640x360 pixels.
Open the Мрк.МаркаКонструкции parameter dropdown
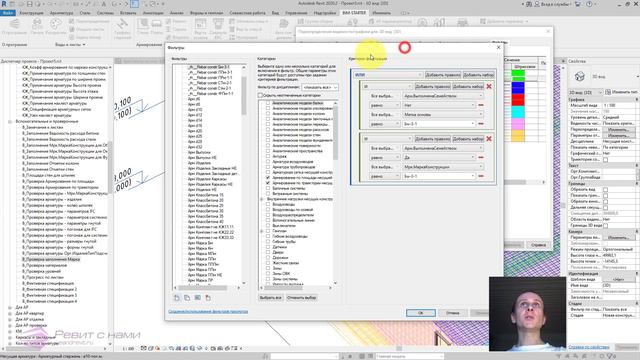click(443, 167)
